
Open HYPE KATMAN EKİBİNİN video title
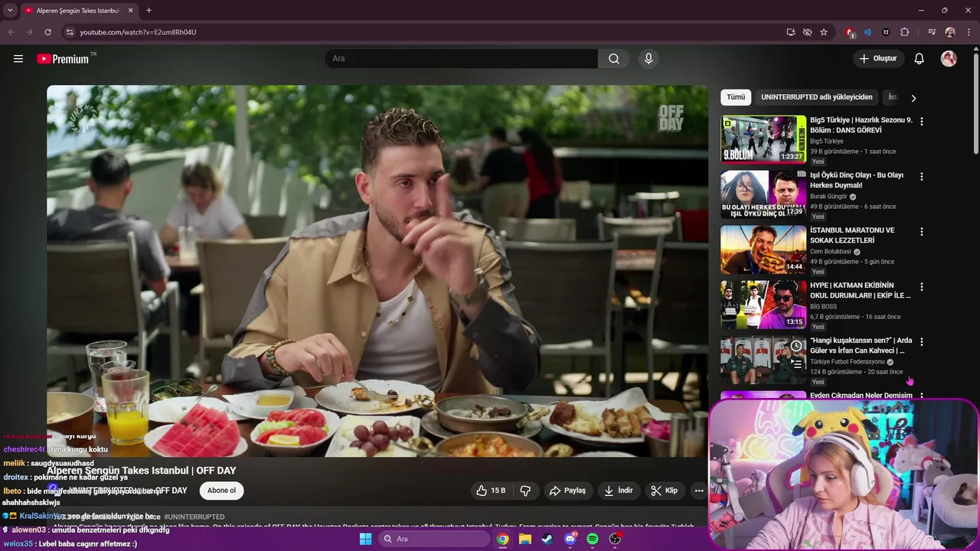point(861,291)
